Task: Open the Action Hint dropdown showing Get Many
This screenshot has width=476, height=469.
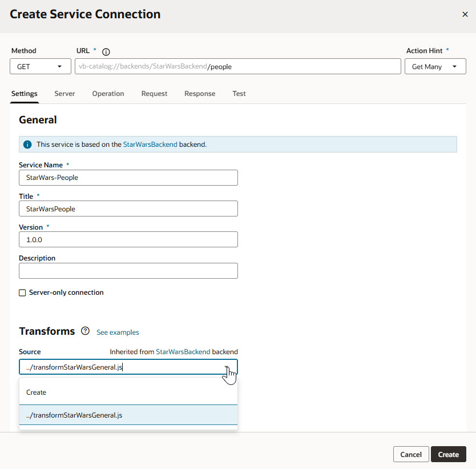Action: pos(435,66)
